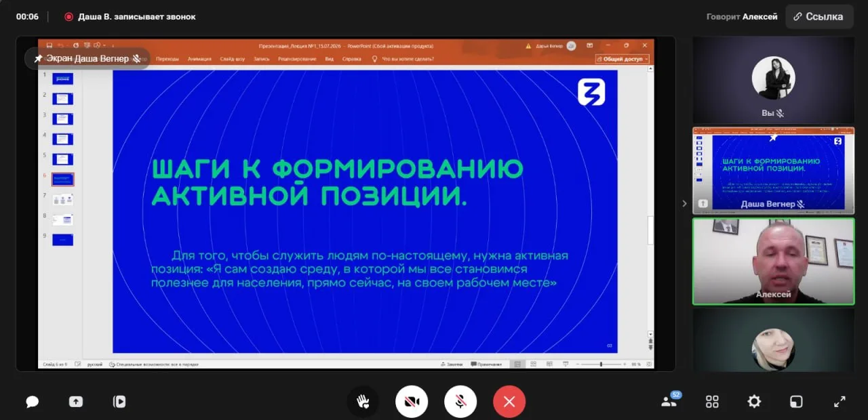Select Алексей's video tile
This screenshot has width=868, height=420.
(x=773, y=261)
